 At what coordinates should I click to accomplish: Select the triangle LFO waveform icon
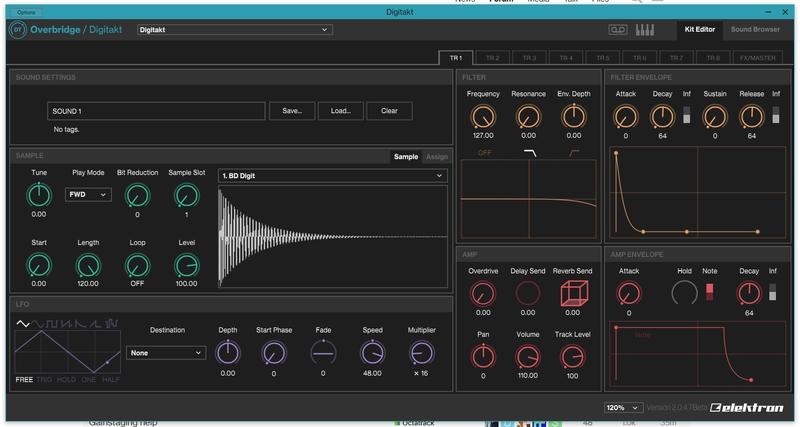pyautogui.click(x=22, y=323)
